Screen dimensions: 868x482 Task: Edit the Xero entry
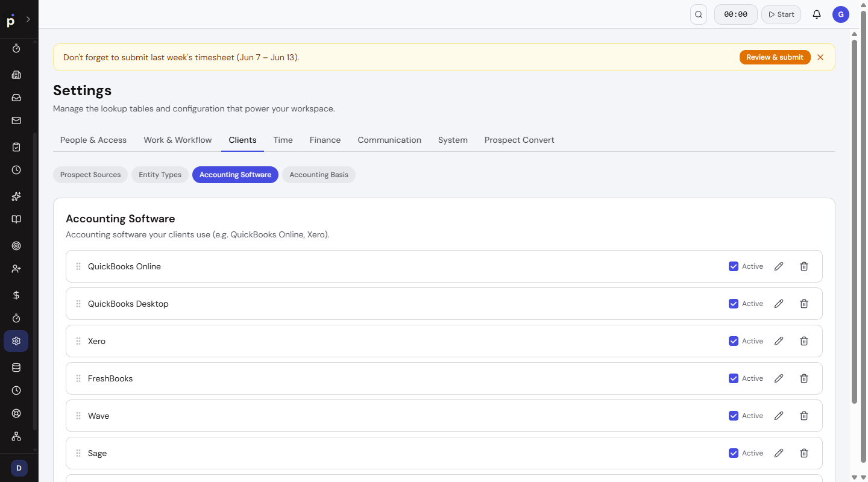779,341
